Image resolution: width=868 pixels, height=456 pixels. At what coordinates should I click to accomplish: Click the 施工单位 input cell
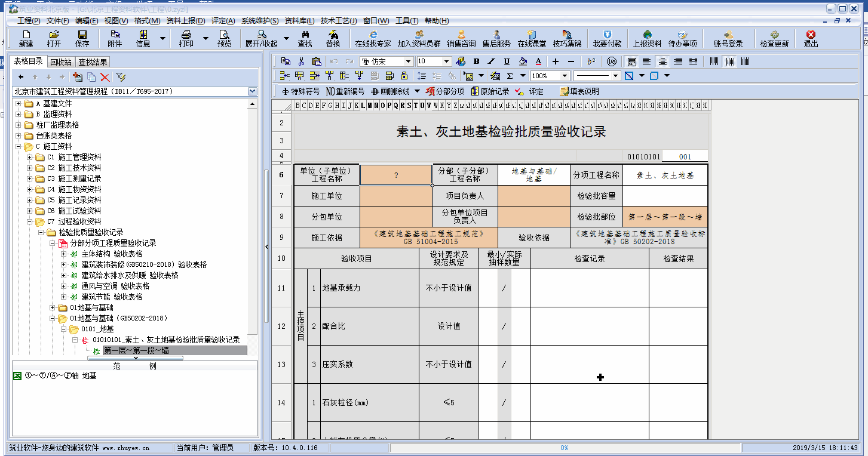tap(395, 196)
